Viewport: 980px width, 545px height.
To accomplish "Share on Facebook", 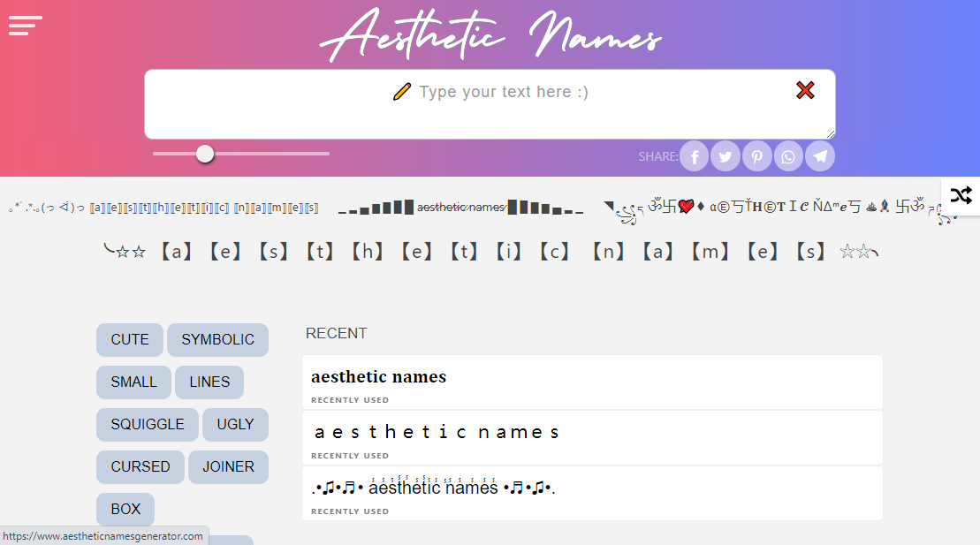I will coord(694,155).
